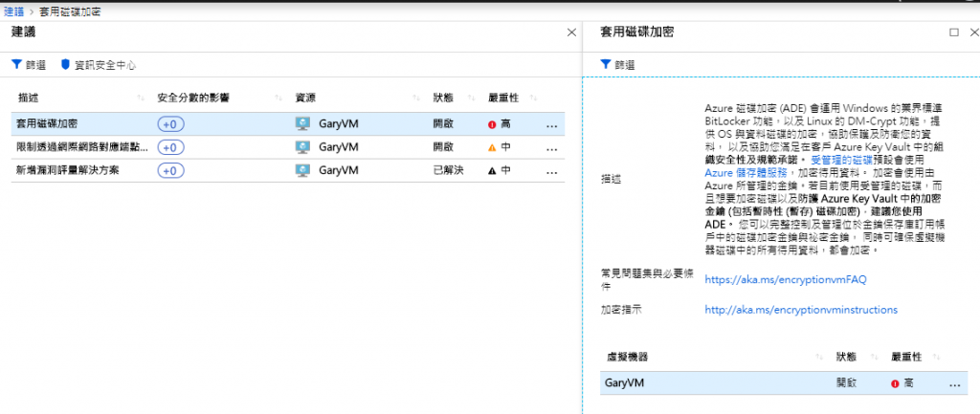This screenshot has width=980, height=414.
Task: Click GaryVM VM icon in 新增漏洞評量解決方案 row
Action: 302,170
